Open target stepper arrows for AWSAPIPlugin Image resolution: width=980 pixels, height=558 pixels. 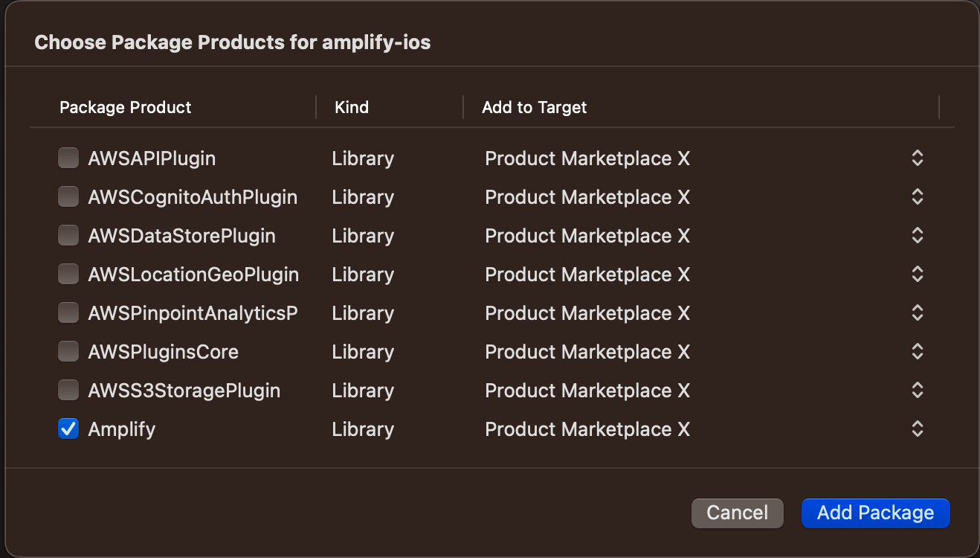tap(918, 158)
